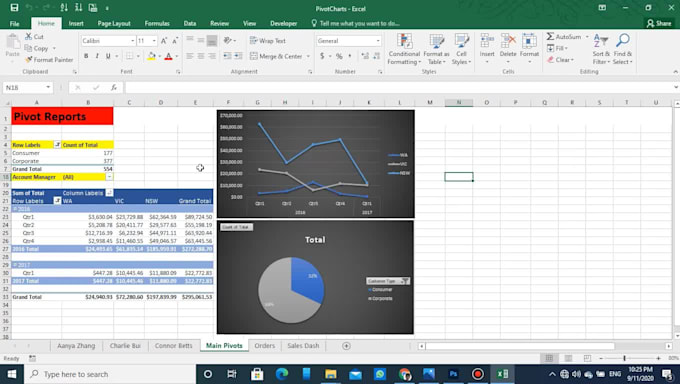Switch to the Page Layout tab
Image resolution: width=680 pixels, height=384 pixels.
pos(114,23)
